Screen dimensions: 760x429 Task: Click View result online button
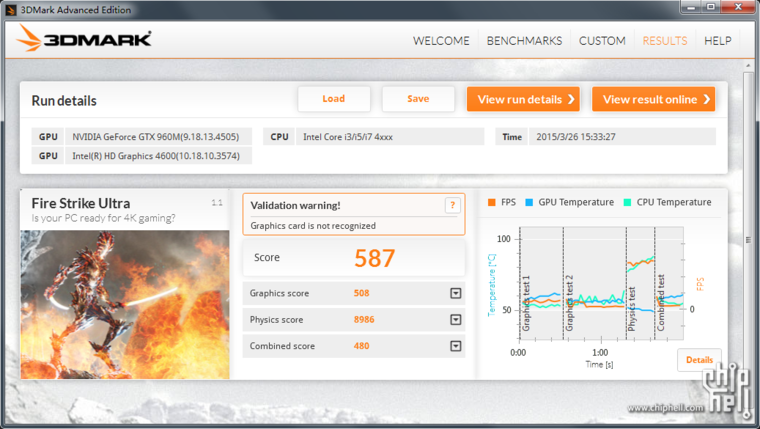pos(653,99)
